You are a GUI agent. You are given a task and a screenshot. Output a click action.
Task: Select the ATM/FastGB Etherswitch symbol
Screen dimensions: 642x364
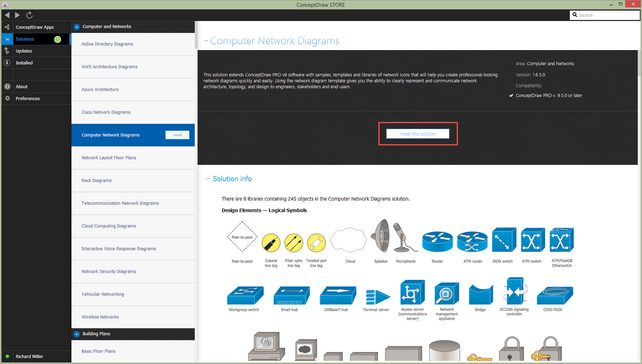click(562, 240)
